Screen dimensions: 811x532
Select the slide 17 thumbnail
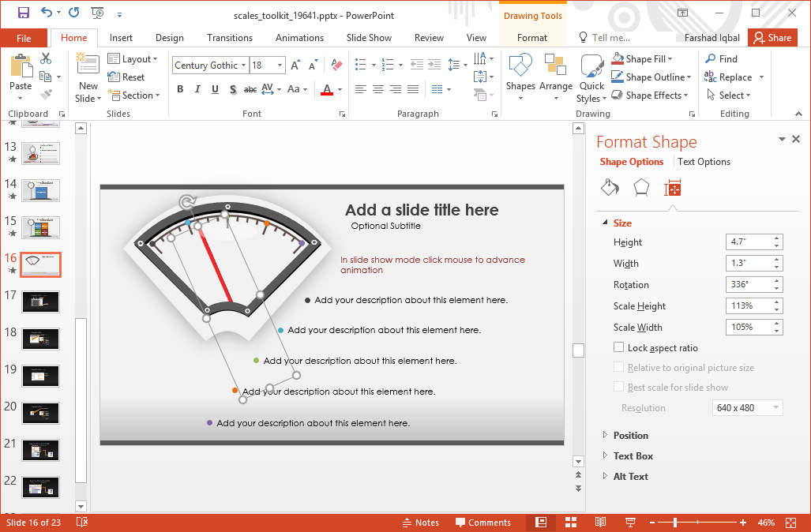coord(39,302)
